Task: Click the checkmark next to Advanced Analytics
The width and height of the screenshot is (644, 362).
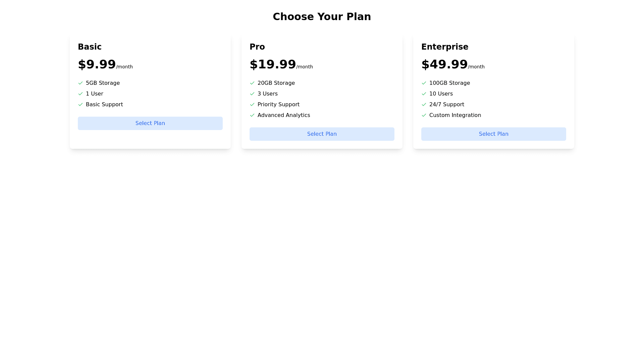Action: coord(252,115)
